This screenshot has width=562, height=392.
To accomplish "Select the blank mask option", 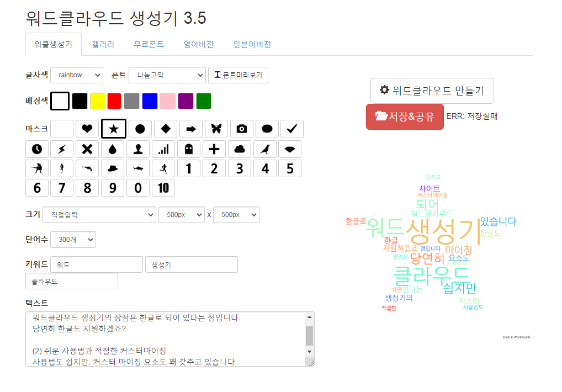I will 61,128.
